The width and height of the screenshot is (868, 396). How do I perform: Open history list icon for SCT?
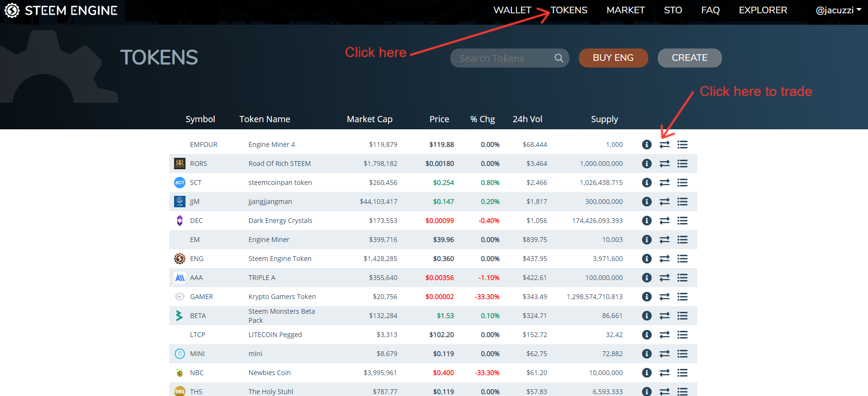coord(683,183)
